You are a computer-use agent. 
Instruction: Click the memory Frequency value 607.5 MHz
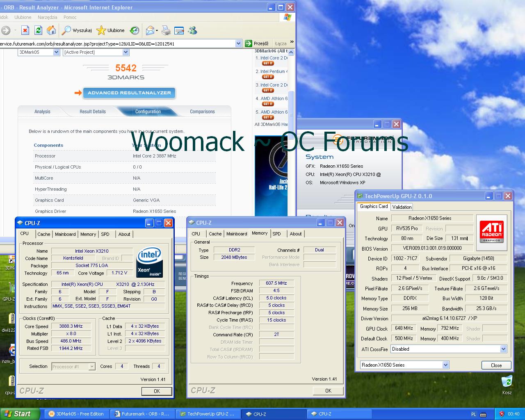pos(276,283)
